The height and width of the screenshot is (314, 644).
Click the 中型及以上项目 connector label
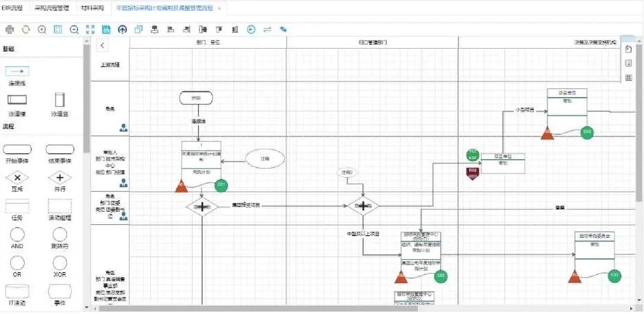[362, 234]
